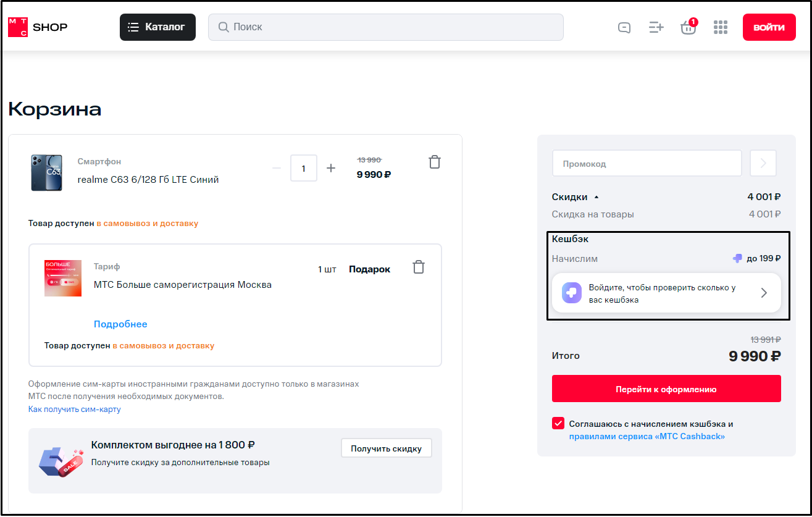Click the Подробнее link

120,324
